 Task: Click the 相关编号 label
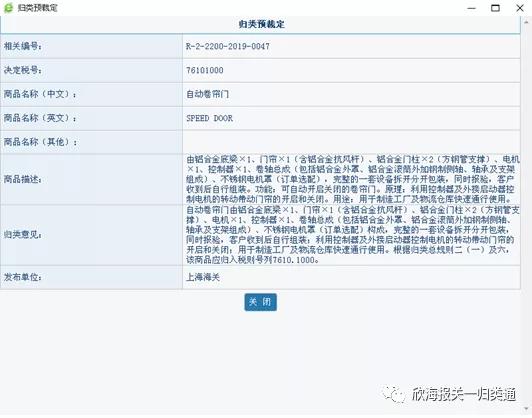[22, 46]
